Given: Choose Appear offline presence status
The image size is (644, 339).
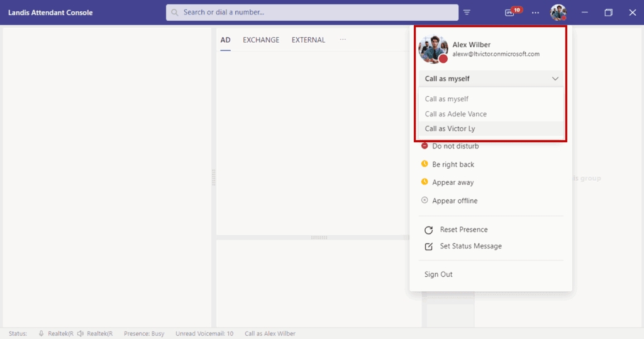Looking at the screenshot, I should (454, 201).
